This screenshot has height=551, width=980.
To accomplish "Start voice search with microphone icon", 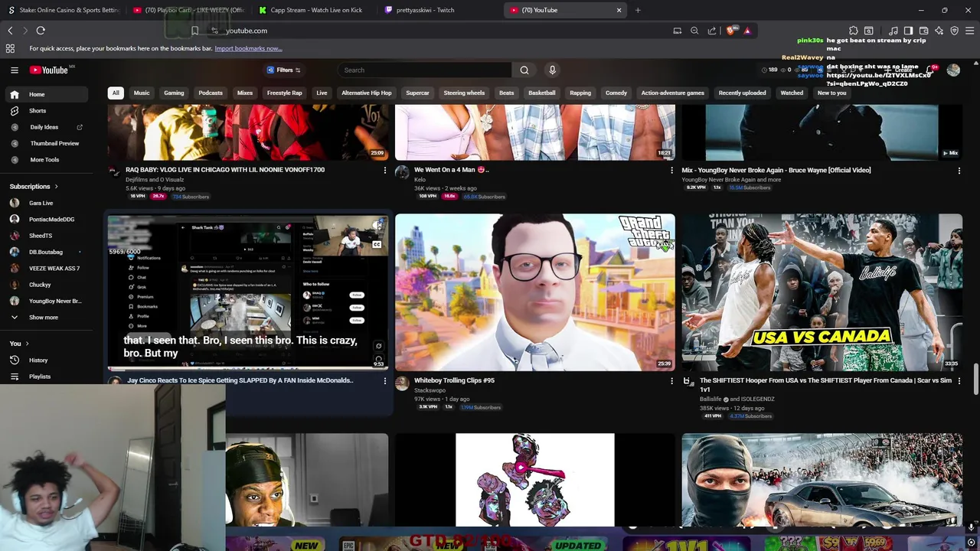I will [552, 70].
